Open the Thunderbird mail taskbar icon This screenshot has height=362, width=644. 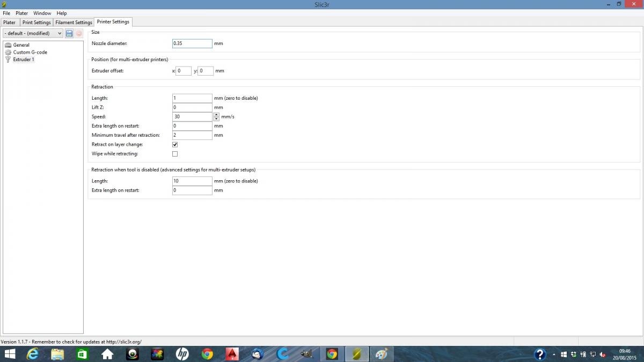coord(257,354)
